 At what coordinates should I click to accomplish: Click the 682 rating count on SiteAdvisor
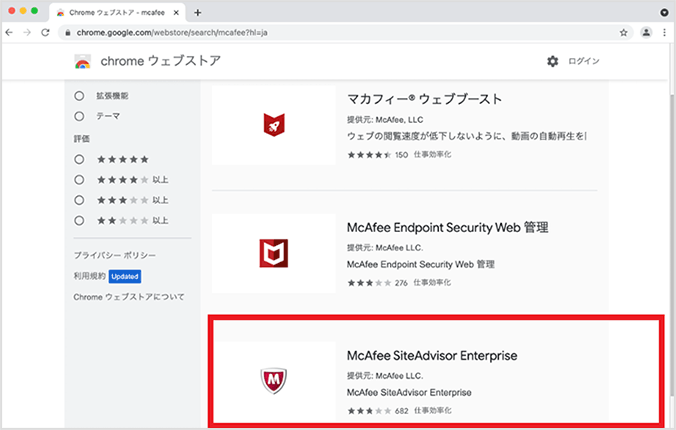tap(401, 411)
